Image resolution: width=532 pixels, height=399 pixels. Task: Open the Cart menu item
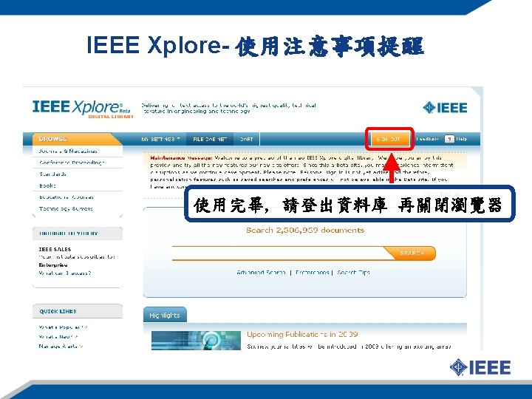[x=246, y=139]
